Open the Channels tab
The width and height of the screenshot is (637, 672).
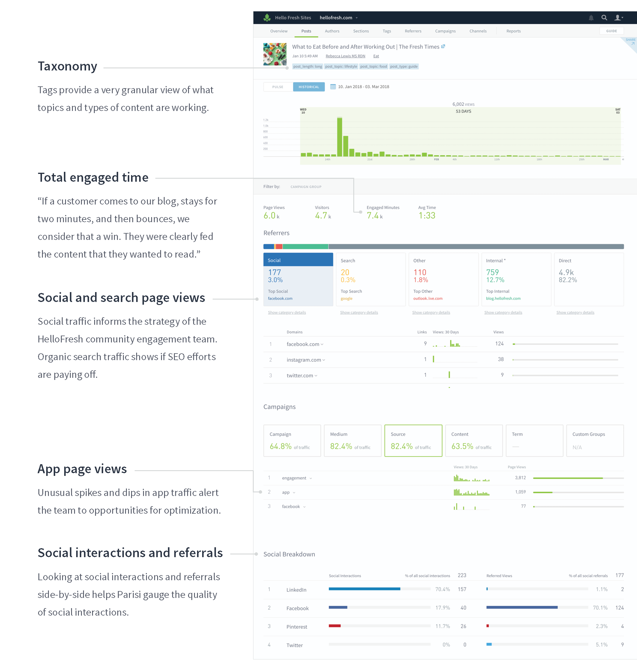(x=478, y=31)
